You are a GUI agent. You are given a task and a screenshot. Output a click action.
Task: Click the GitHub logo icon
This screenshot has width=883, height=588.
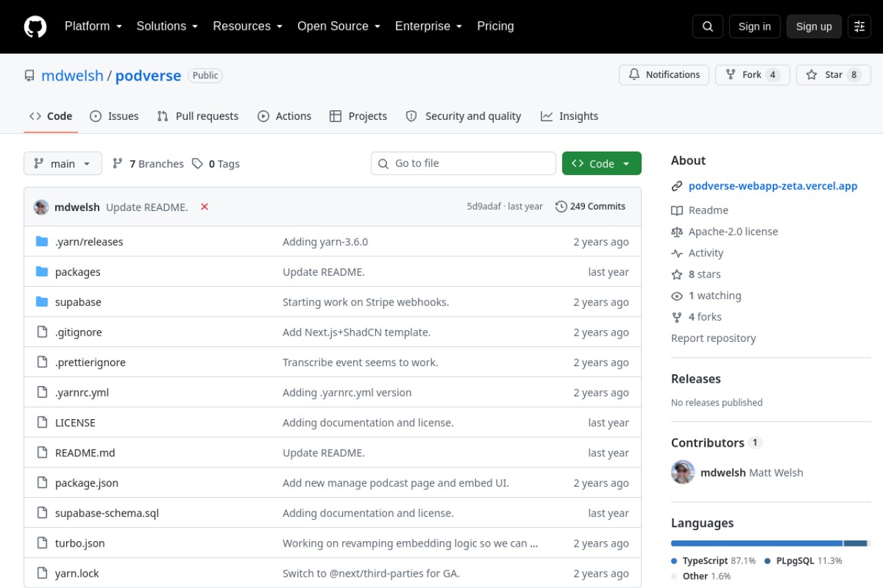tap(35, 27)
